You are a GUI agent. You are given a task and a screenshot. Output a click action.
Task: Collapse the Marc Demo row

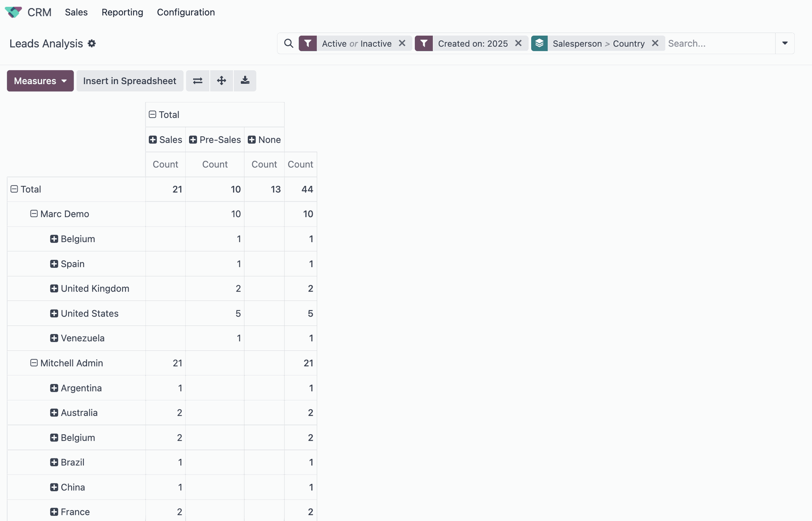(x=34, y=214)
